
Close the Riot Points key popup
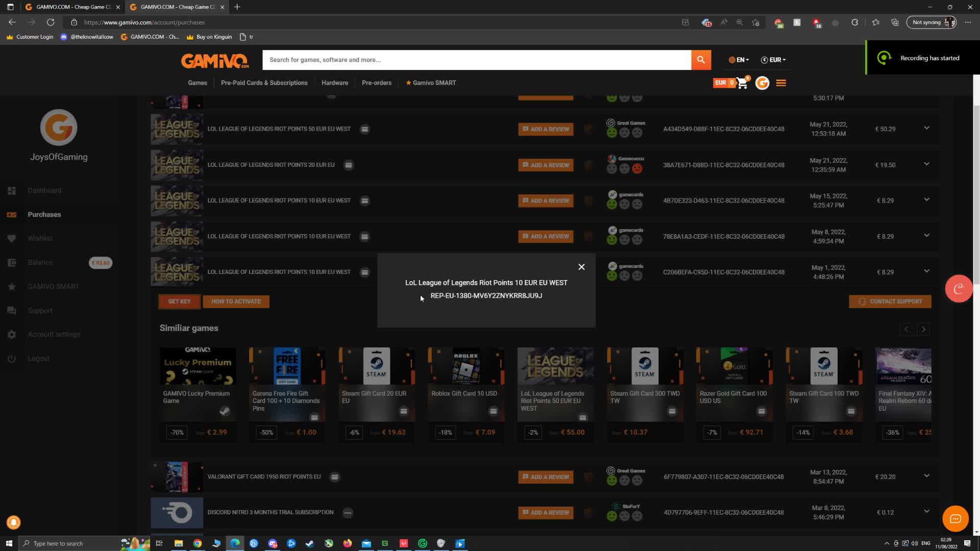[x=581, y=267]
